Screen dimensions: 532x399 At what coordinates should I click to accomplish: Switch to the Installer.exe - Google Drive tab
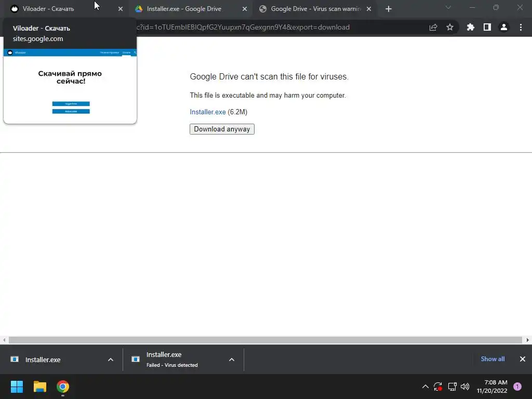point(190,9)
